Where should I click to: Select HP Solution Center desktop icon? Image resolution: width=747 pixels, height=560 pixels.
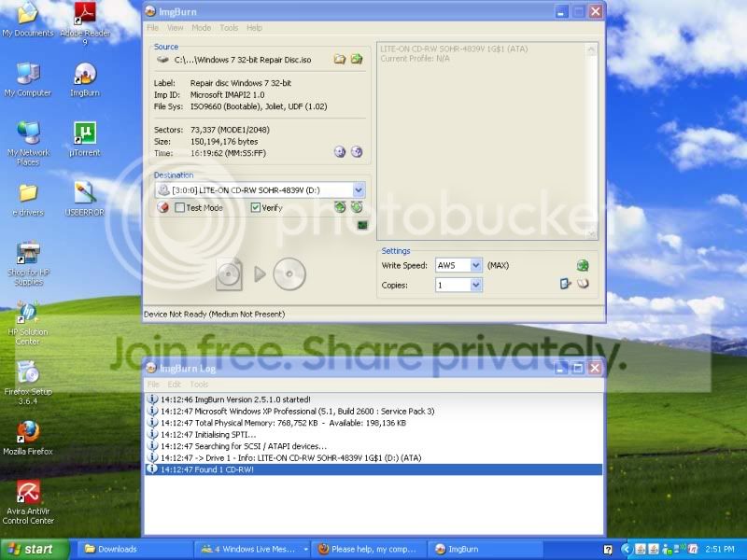coord(28,323)
